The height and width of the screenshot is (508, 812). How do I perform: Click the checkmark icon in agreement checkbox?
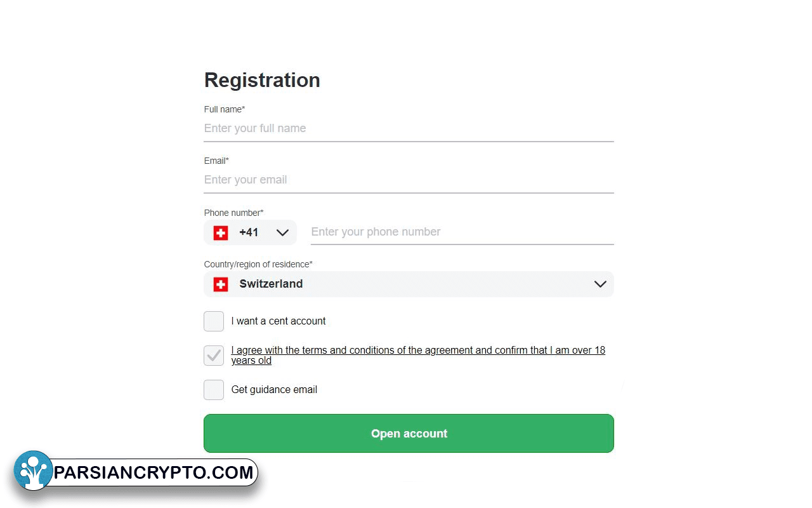tap(214, 356)
